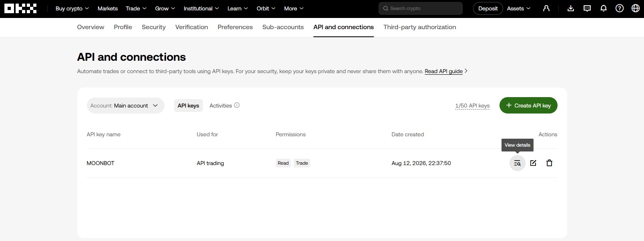The height and width of the screenshot is (241, 644).
Task: Click the Activities info icon
Action: click(237, 106)
